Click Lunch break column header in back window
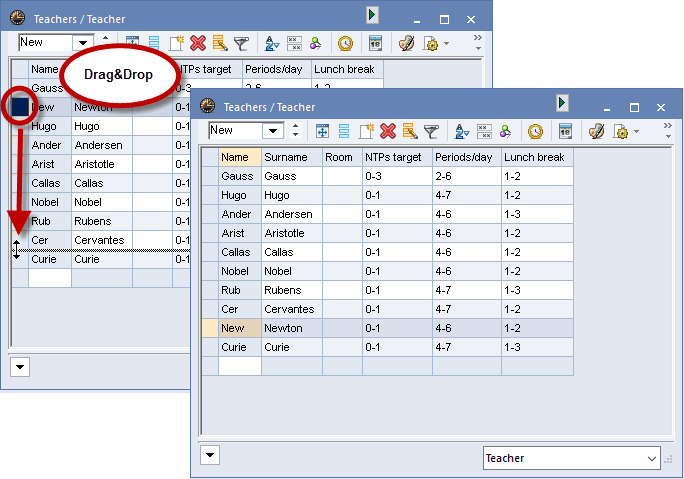The width and height of the screenshot is (684, 479). click(347, 69)
